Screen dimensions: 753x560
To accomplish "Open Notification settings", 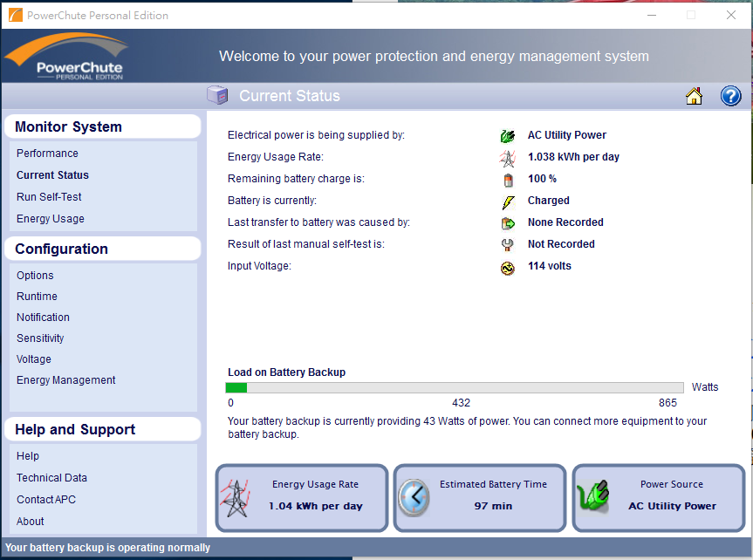I will 43,317.
